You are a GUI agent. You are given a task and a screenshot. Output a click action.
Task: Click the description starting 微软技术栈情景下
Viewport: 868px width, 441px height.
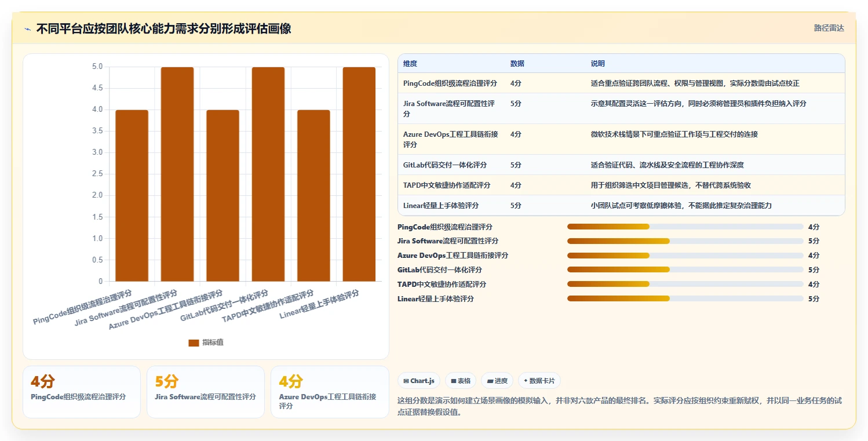[674, 134]
